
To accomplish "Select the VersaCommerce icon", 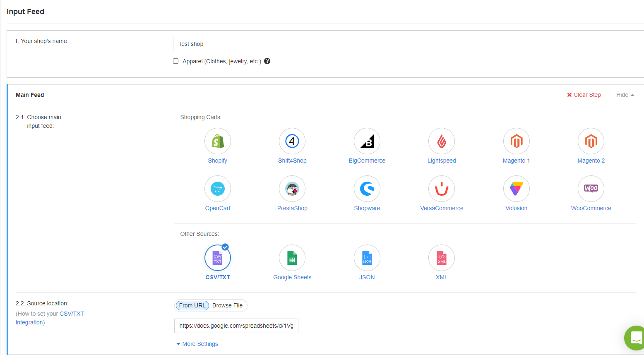I will click(442, 189).
